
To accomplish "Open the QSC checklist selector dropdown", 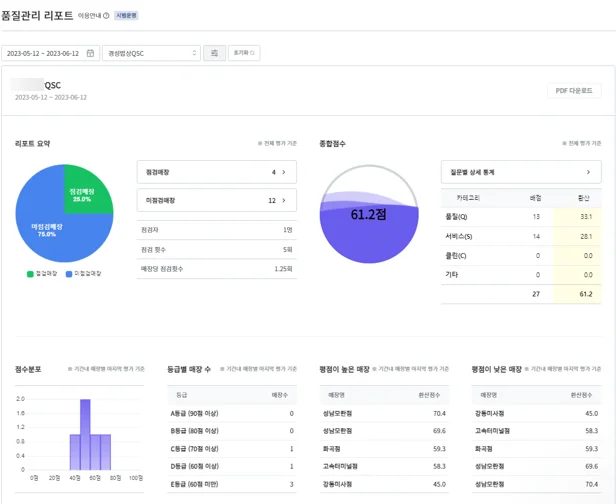I will tap(151, 53).
